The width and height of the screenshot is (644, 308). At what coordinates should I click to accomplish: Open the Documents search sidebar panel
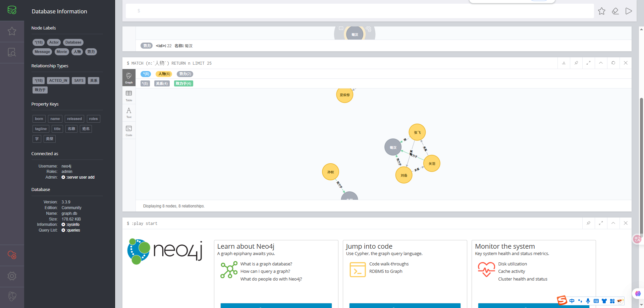[x=12, y=52]
